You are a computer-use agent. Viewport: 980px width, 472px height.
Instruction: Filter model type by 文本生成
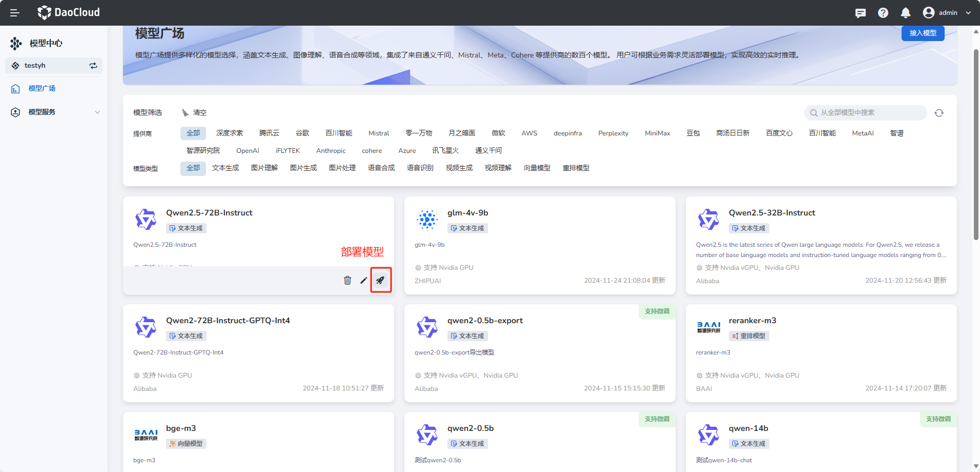pyautogui.click(x=226, y=168)
